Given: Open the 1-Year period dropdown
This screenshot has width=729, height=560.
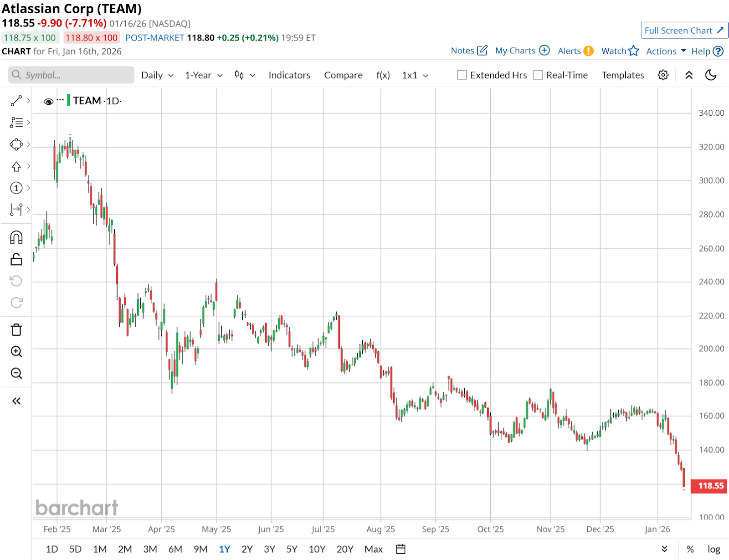Looking at the screenshot, I should tap(204, 75).
